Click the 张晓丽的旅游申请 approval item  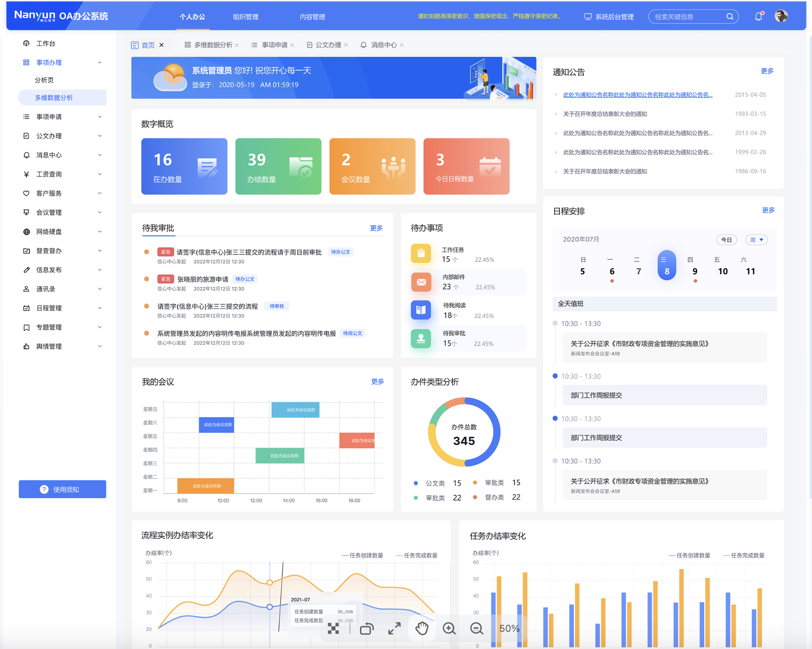tap(202, 279)
